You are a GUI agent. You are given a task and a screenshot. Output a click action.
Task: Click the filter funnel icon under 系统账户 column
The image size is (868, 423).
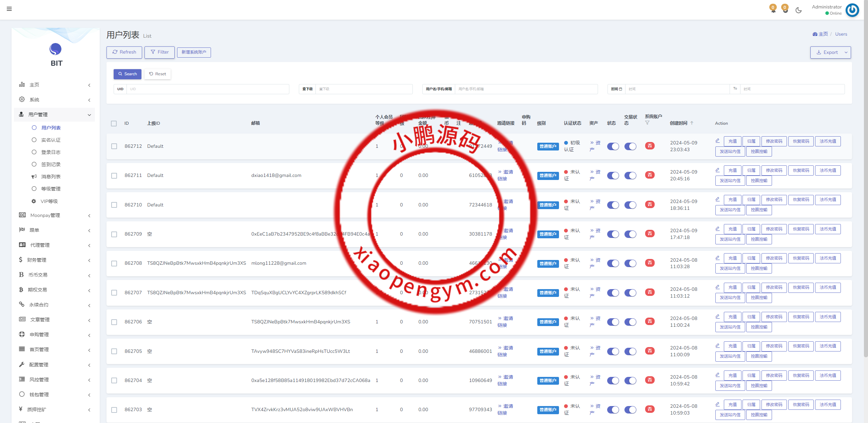647,123
